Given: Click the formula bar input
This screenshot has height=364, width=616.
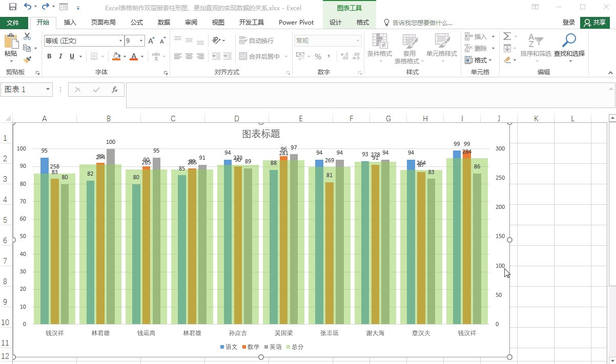Looking at the screenshot, I should click(x=368, y=95).
